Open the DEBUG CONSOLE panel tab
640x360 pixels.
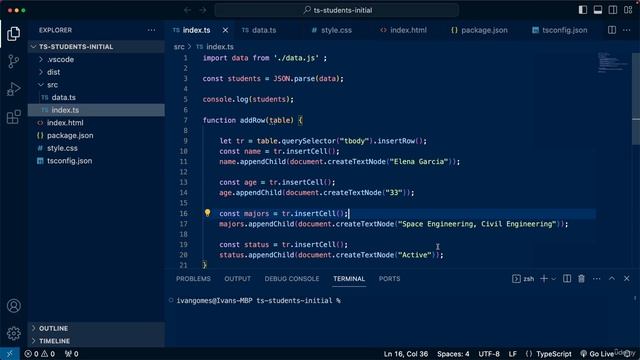(x=291, y=279)
